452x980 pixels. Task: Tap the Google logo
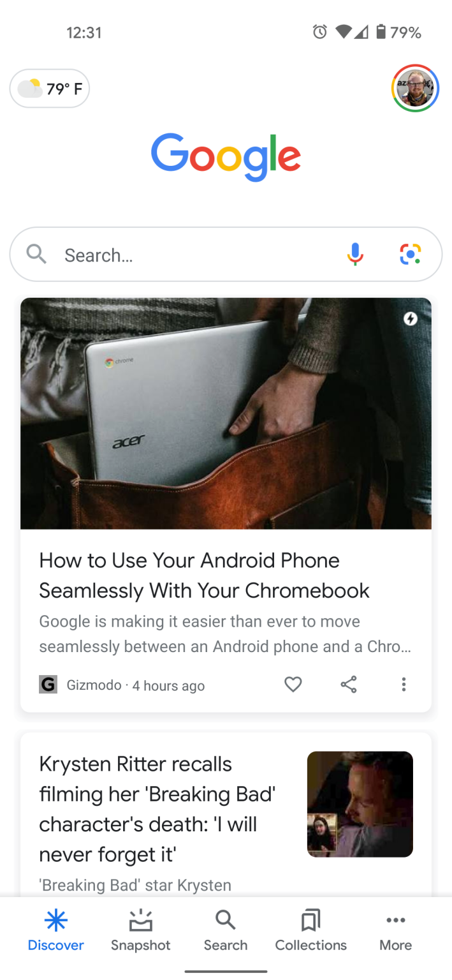tap(226, 157)
